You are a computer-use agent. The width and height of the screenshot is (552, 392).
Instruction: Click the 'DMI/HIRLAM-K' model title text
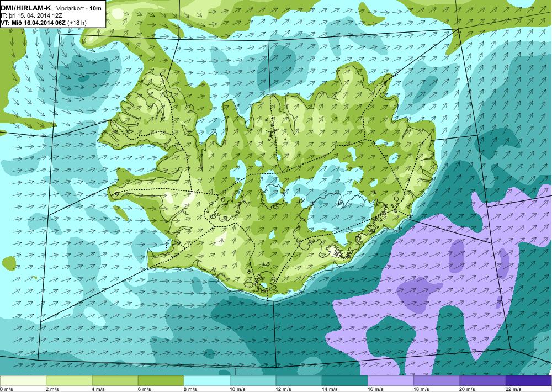26,8
